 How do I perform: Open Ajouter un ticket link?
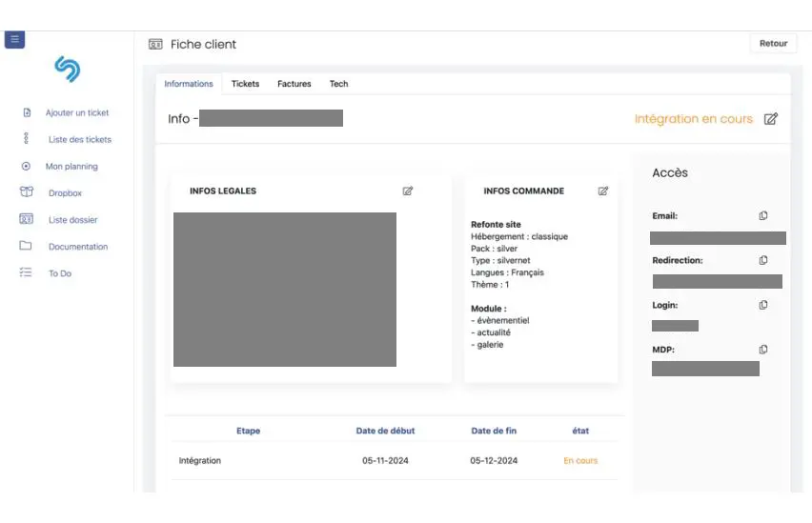point(77,112)
